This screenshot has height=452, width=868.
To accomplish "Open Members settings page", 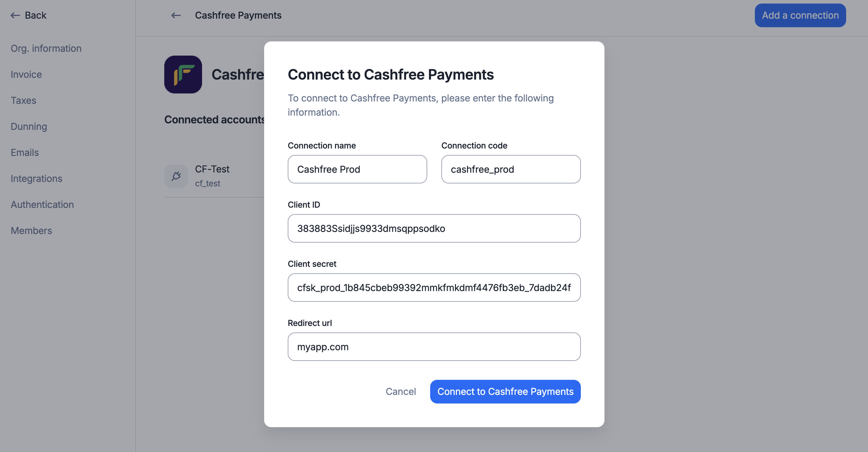I will (x=31, y=230).
